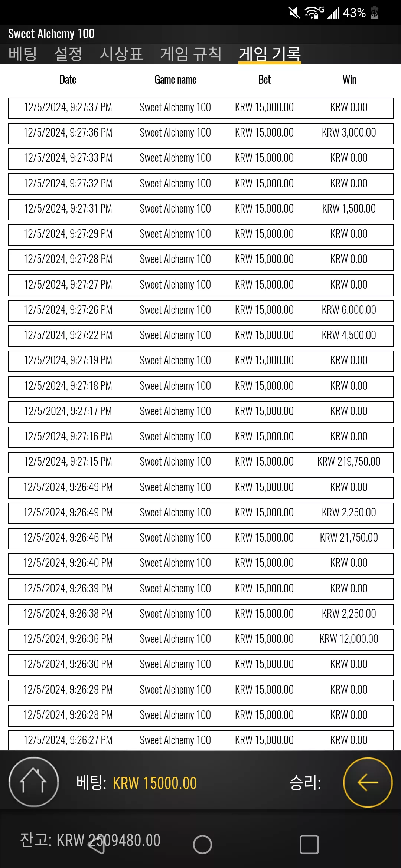The width and height of the screenshot is (401, 868).
Task: Select the 게임 기록 tab
Action: (x=270, y=54)
